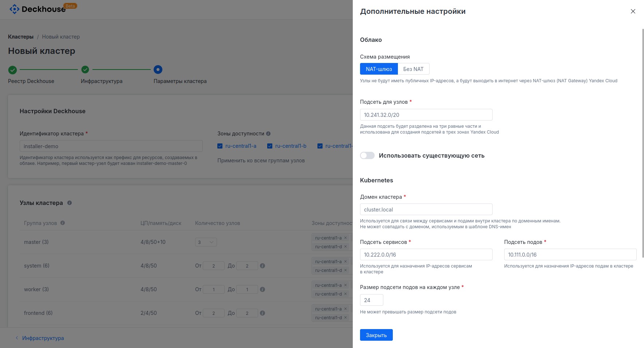
Task: Switch placement scheme to Без NAT
Action: point(414,69)
